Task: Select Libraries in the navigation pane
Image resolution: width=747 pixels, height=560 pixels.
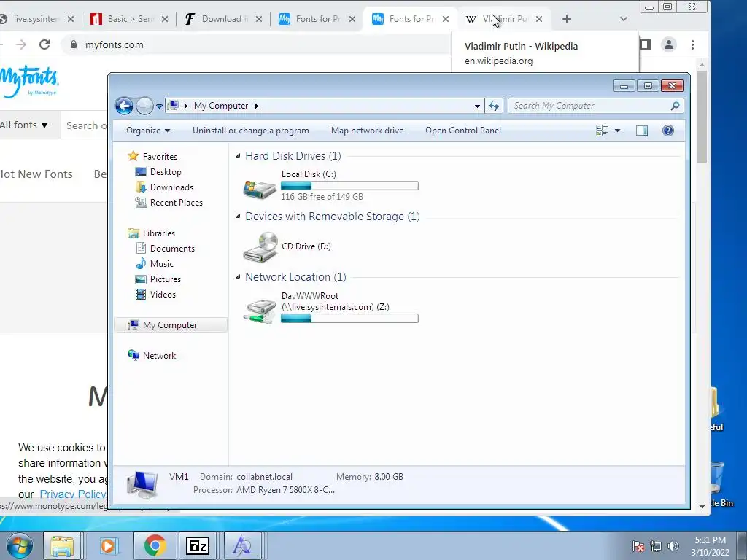Action: coord(152,233)
